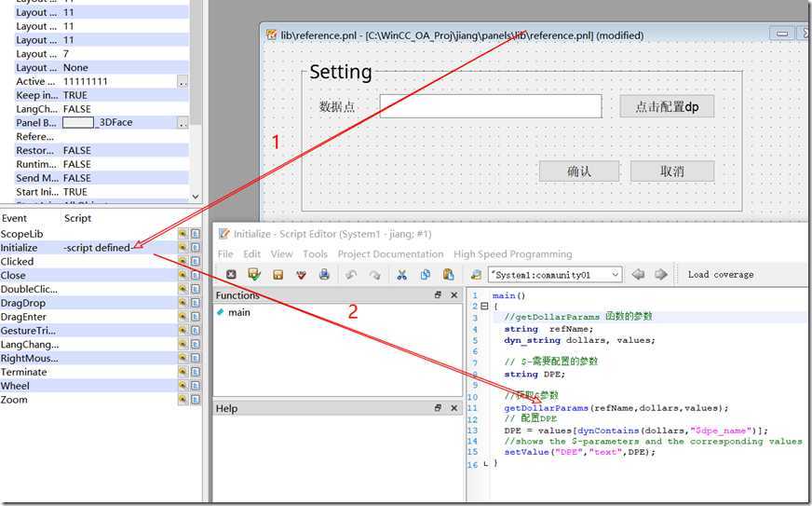Open the Tools menu in Script Editor
This screenshot has height=506, width=812.
click(x=315, y=254)
